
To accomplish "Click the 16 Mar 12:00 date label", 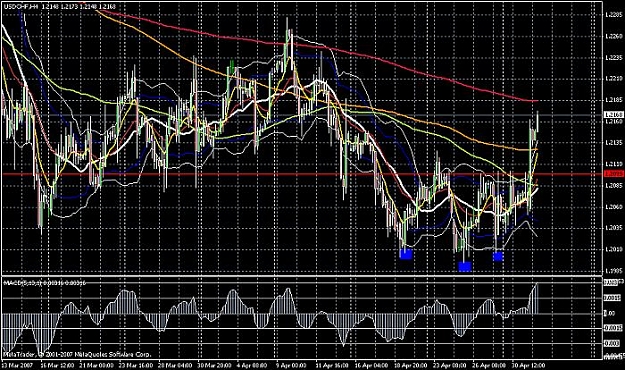I will [57, 365].
